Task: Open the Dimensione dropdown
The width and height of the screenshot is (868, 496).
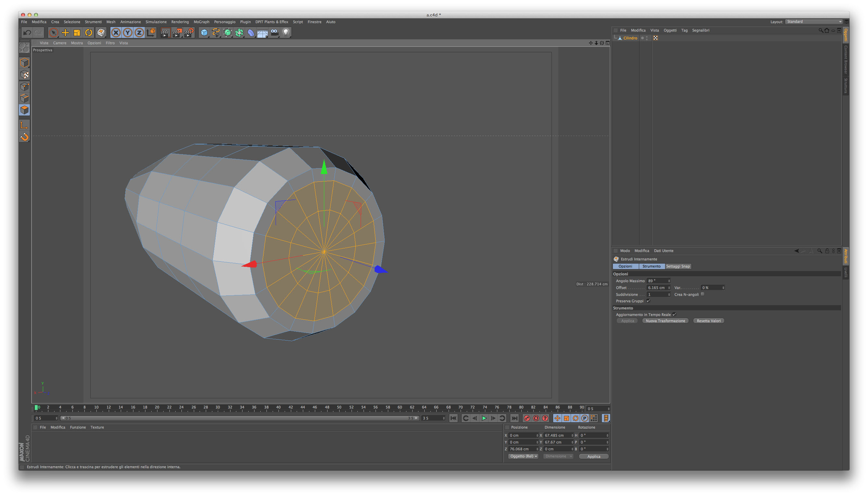Action: pyautogui.click(x=558, y=456)
